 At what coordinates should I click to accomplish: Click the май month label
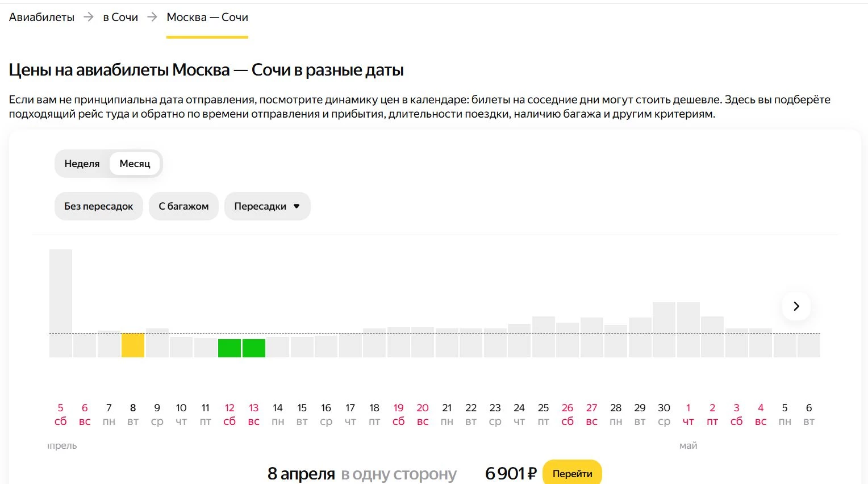pyautogui.click(x=688, y=446)
